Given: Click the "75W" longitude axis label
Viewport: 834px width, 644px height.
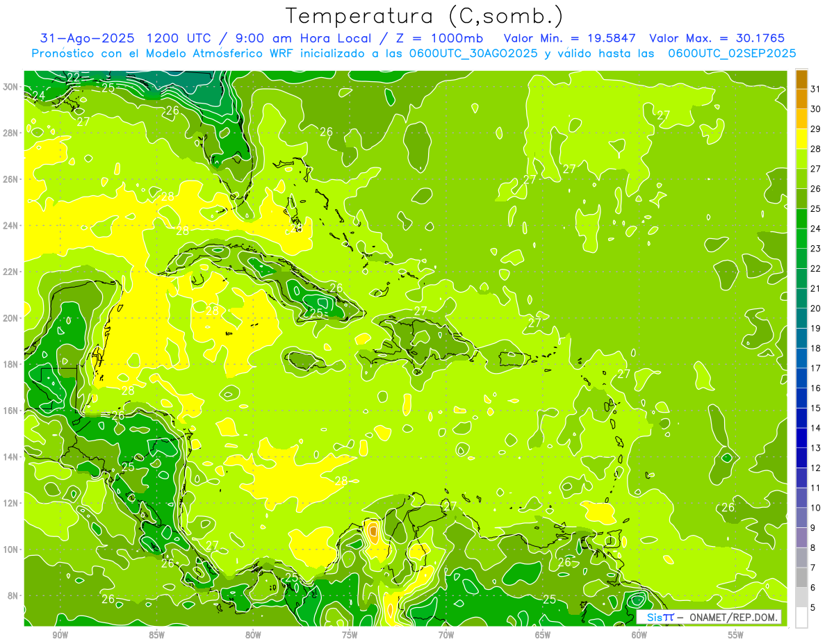Looking at the screenshot, I should point(350,635).
